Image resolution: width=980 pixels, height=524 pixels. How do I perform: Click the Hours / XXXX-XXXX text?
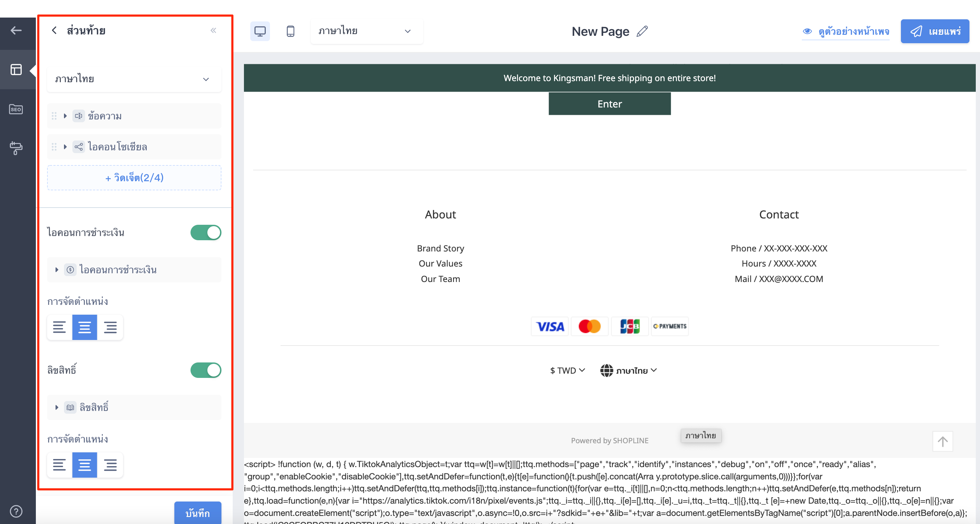point(779,263)
